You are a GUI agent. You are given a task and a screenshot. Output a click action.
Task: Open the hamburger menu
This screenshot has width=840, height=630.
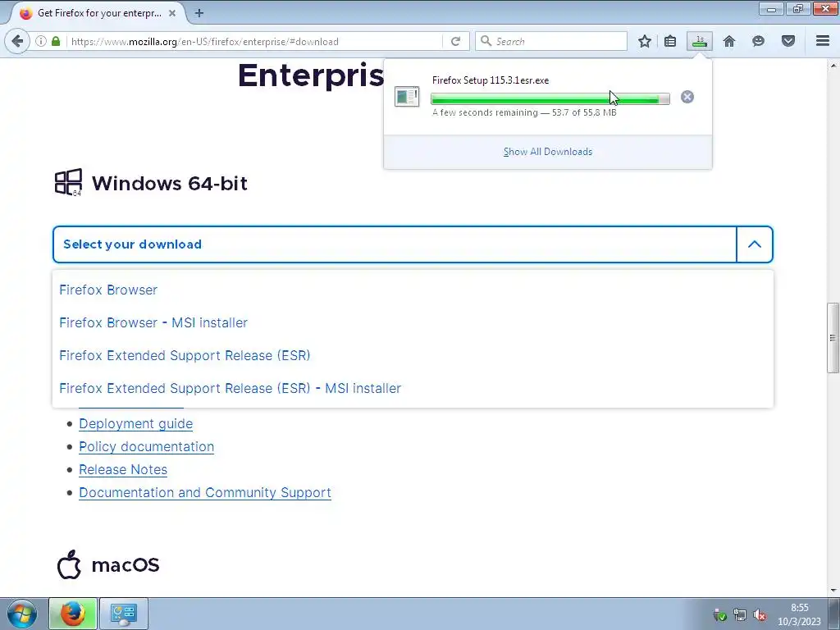click(823, 41)
